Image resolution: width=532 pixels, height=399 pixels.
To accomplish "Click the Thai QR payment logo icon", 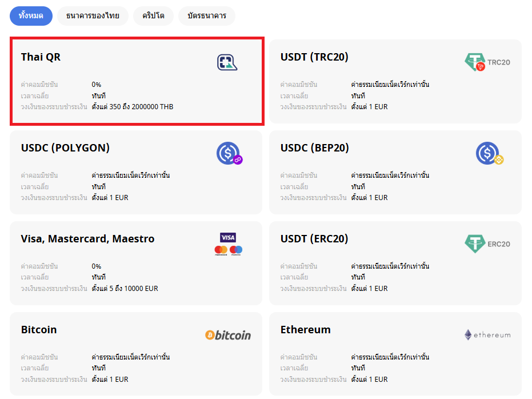I will tap(227, 62).
